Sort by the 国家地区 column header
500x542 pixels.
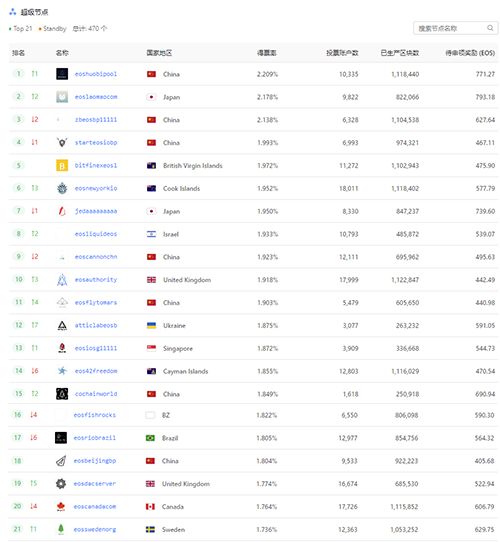point(159,53)
